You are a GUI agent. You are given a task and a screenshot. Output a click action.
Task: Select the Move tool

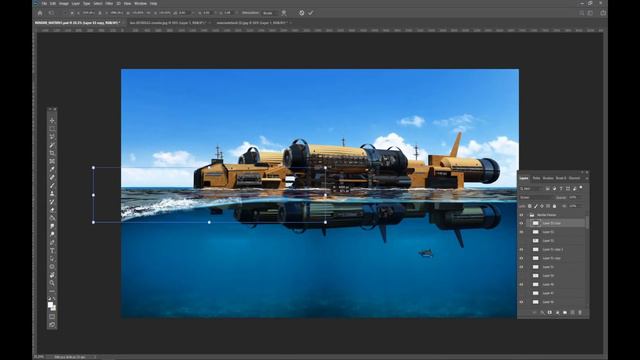tap(52, 121)
